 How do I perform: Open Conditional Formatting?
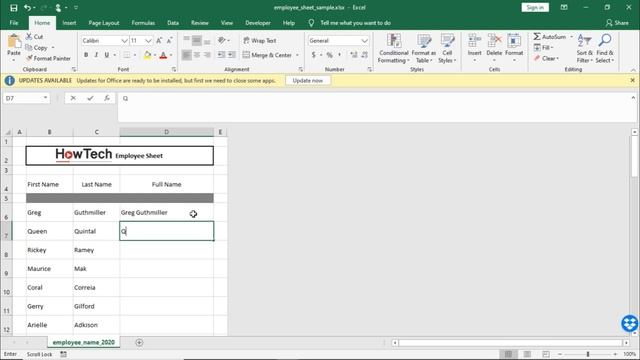click(393, 49)
